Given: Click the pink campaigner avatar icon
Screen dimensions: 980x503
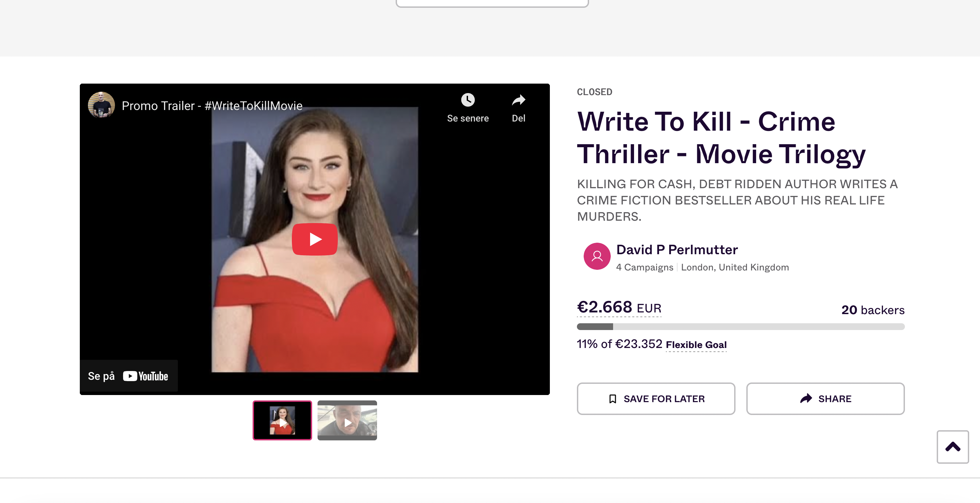Looking at the screenshot, I should tap(597, 256).
